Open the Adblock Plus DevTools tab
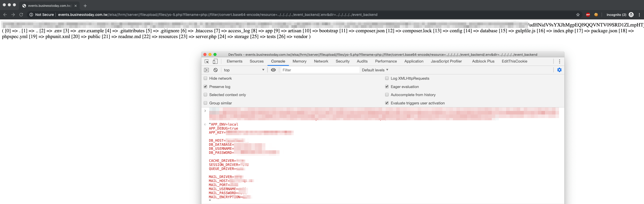This screenshot has height=204, width=644. (x=483, y=61)
